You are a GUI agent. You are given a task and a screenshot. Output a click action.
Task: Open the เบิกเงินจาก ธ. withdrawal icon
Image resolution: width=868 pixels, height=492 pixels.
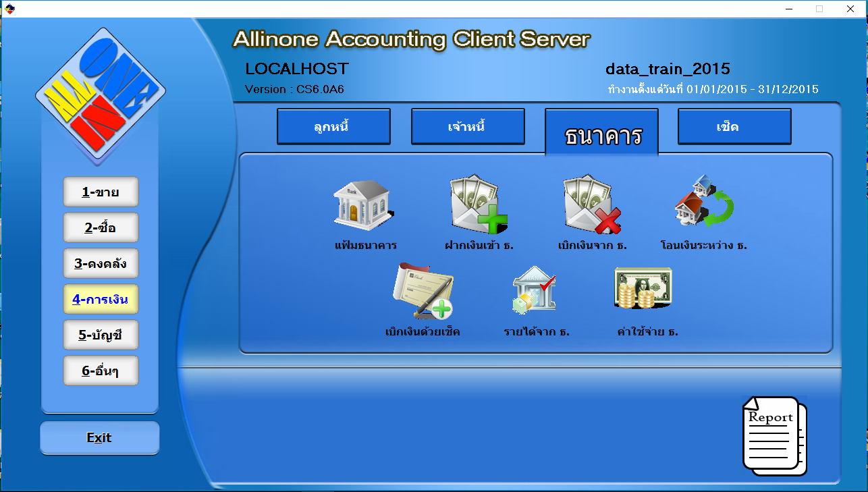tap(593, 204)
